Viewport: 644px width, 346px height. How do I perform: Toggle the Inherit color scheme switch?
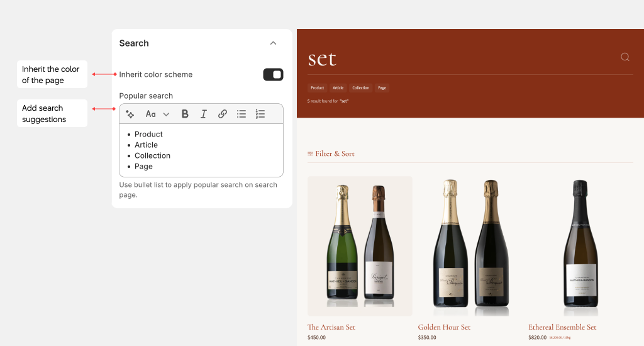(x=273, y=75)
